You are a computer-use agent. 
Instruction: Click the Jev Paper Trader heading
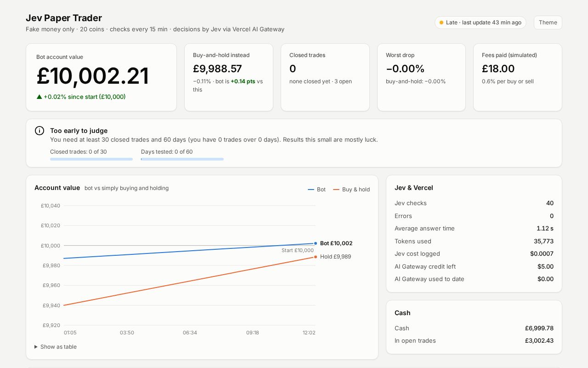pyautogui.click(x=64, y=18)
